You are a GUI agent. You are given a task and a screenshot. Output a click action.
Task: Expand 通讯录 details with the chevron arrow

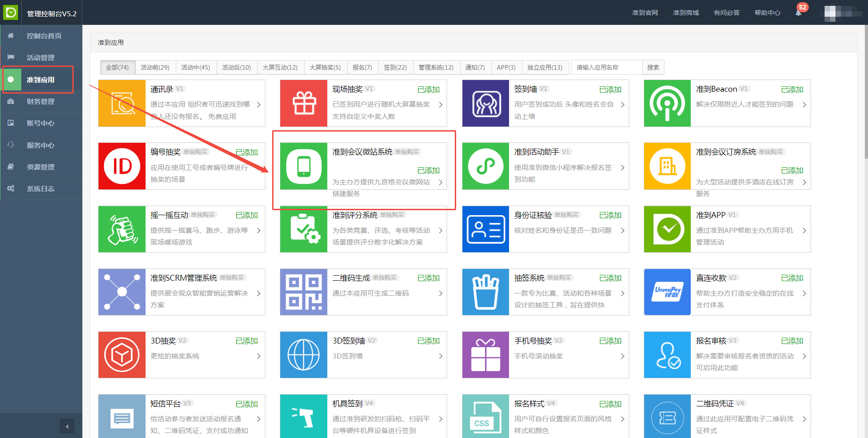pyautogui.click(x=259, y=104)
